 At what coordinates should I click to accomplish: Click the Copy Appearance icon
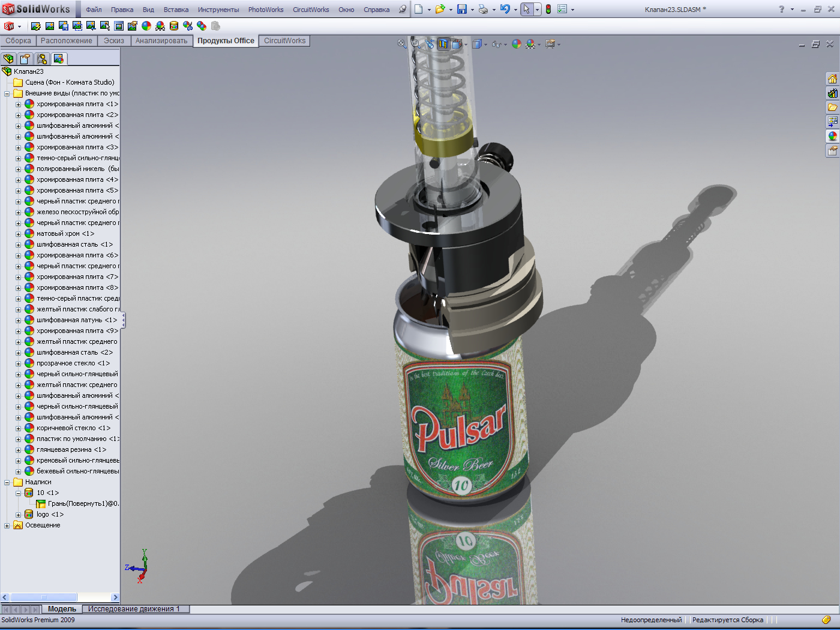[202, 26]
